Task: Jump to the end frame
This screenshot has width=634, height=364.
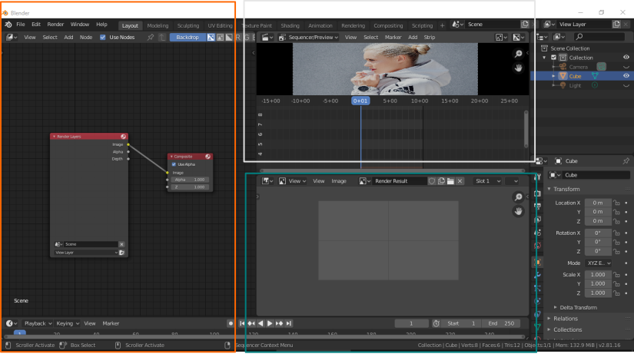Action: point(289,323)
